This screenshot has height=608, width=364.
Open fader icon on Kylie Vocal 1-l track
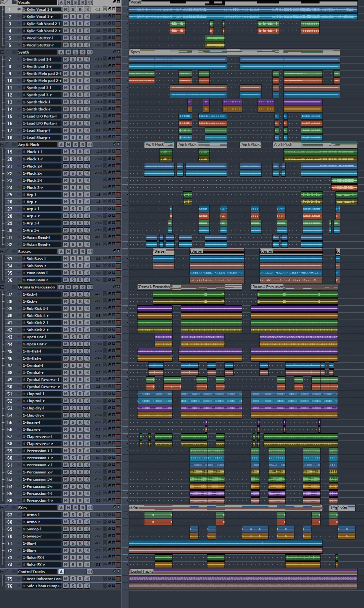pyautogui.click(x=105, y=9)
